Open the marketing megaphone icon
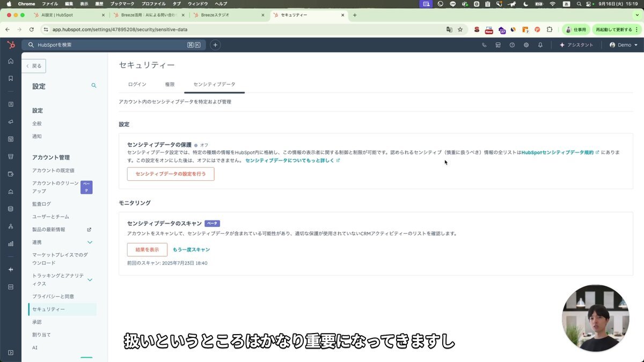Image resolution: width=644 pixels, height=362 pixels. pos(11,122)
